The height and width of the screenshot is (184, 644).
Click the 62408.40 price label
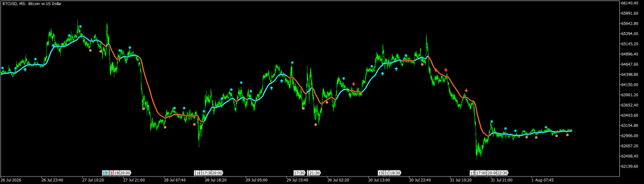(x=630, y=156)
